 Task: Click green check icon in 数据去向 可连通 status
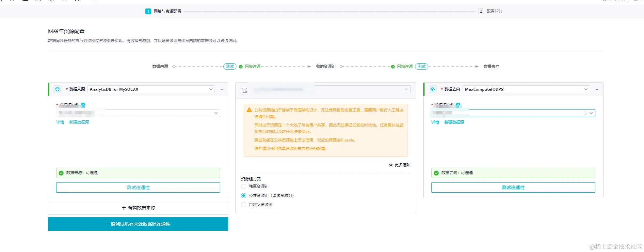[436, 173]
